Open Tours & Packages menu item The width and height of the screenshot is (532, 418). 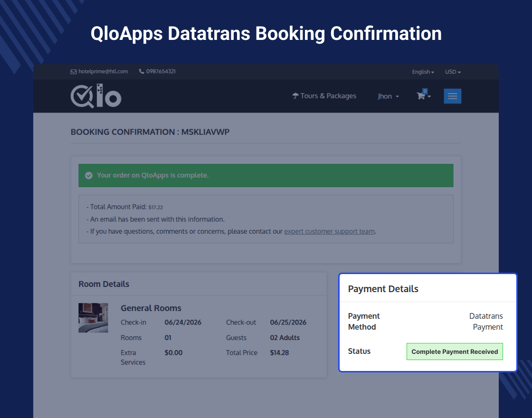324,96
